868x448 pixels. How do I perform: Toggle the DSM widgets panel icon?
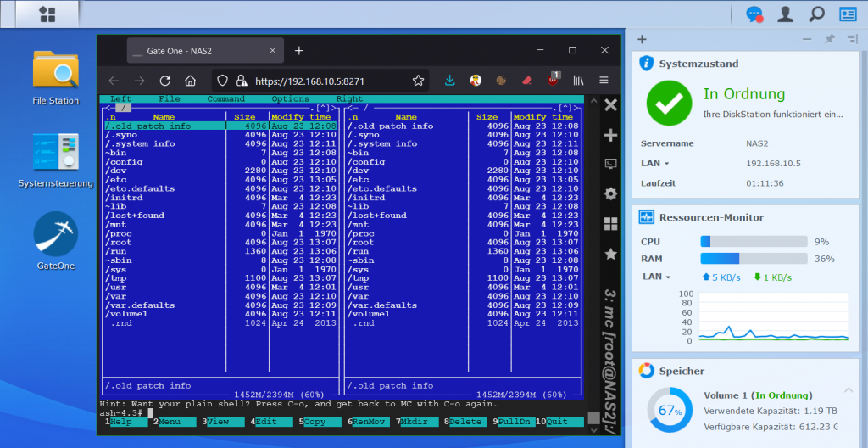click(848, 14)
